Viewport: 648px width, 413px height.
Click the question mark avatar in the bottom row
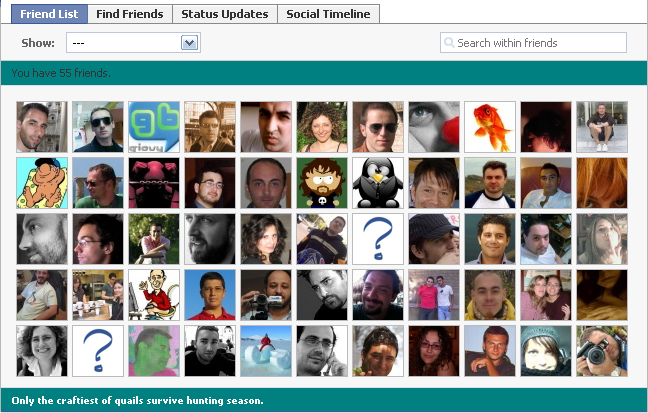click(x=98, y=351)
